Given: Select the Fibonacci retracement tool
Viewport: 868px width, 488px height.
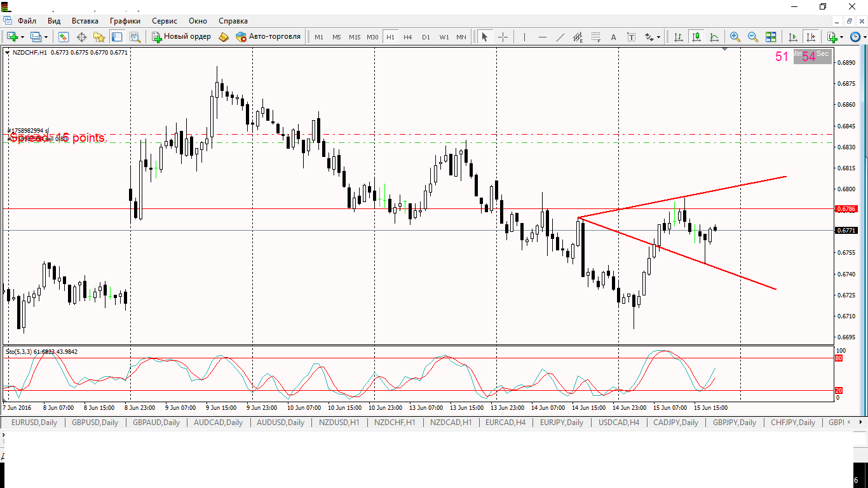Looking at the screenshot, I should click(x=595, y=37).
